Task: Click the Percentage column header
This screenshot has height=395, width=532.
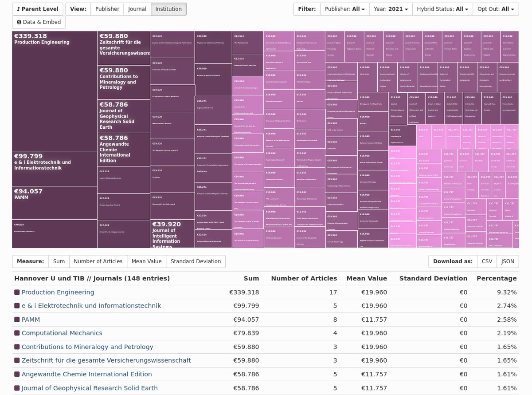Action: point(497,278)
